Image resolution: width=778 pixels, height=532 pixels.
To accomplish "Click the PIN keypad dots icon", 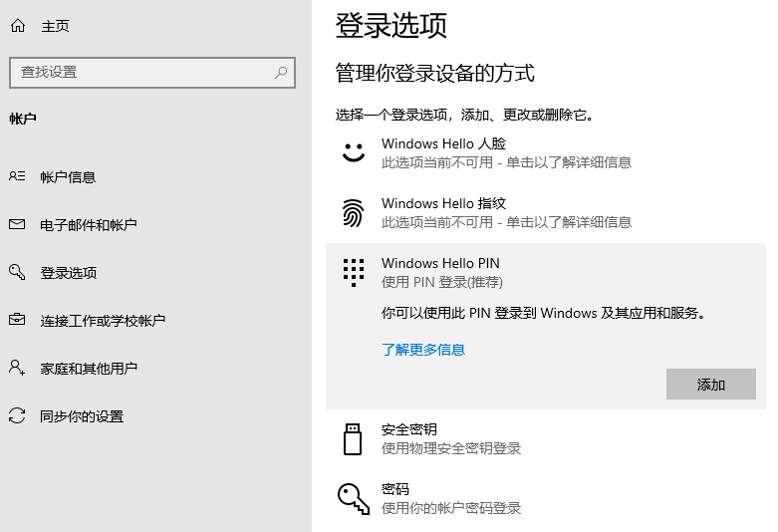I will click(x=354, y=272).
